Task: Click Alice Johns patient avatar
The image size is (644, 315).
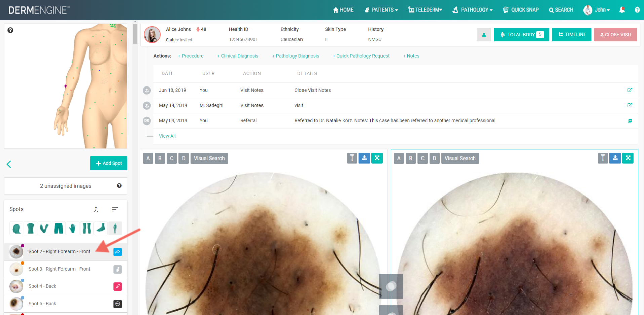Action: [152, 35]
